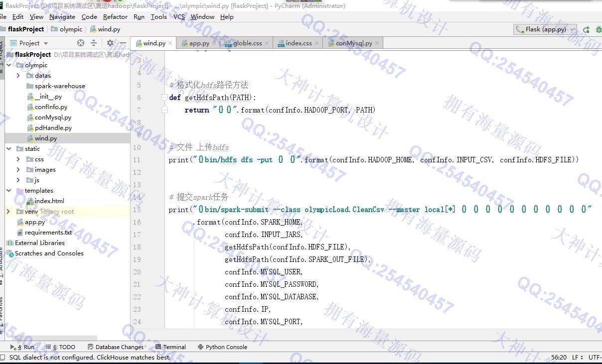Image resolution: width=602 pixels, height=364 pixels.
Task: Click the 56:20 cursor position in status bar
Action: (x=559, y=357)
